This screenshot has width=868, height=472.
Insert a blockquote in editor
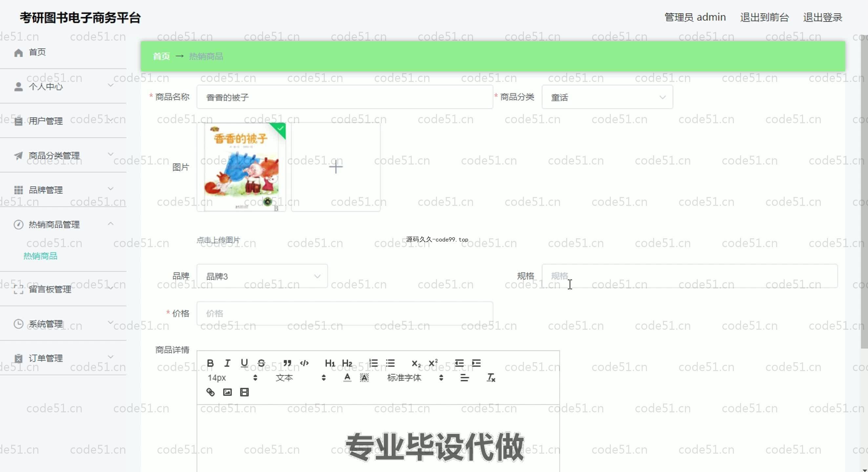(x=287, y=363)
